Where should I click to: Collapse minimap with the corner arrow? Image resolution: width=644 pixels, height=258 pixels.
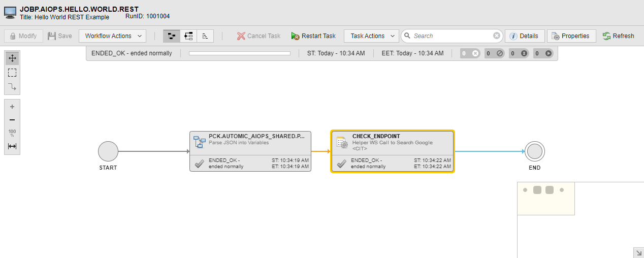(x=638, y=252)
